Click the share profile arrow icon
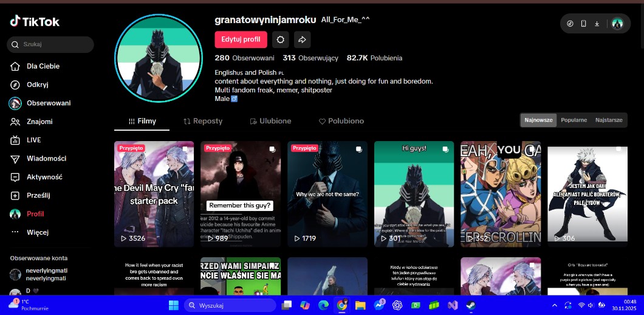This screenshot has width=644, height=315. pos(301,40)
